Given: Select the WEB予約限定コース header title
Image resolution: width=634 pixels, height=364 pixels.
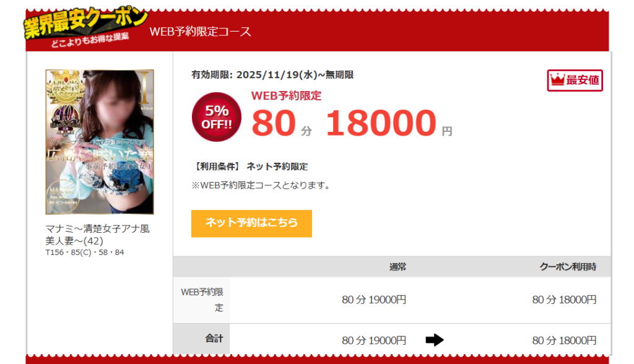Looking at the screenshot, I should pos(200,32).
